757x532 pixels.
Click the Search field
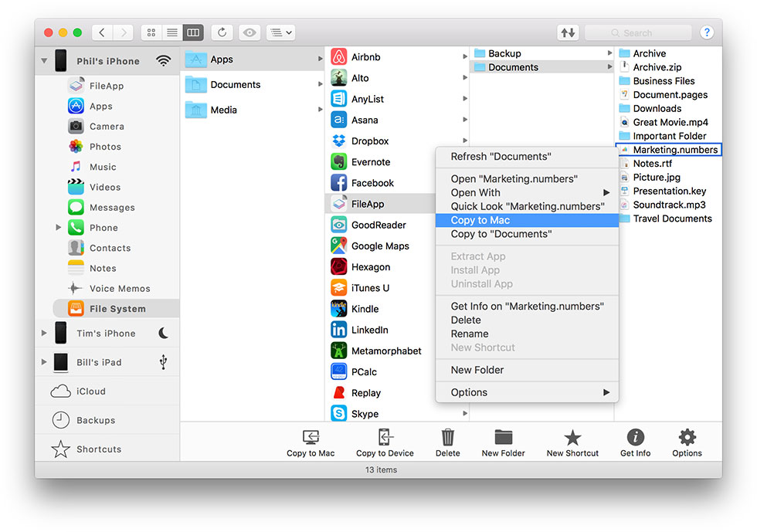[638, 32]
